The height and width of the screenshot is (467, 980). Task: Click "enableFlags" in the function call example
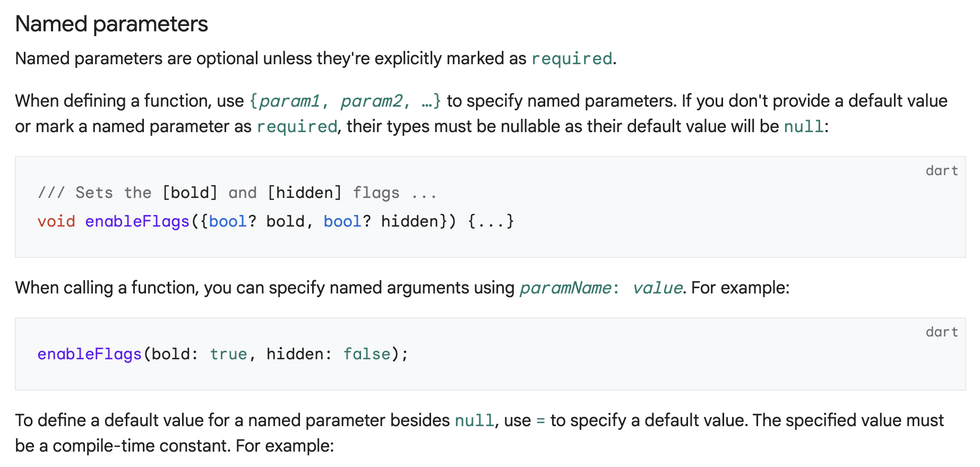(x=89, y=354)
